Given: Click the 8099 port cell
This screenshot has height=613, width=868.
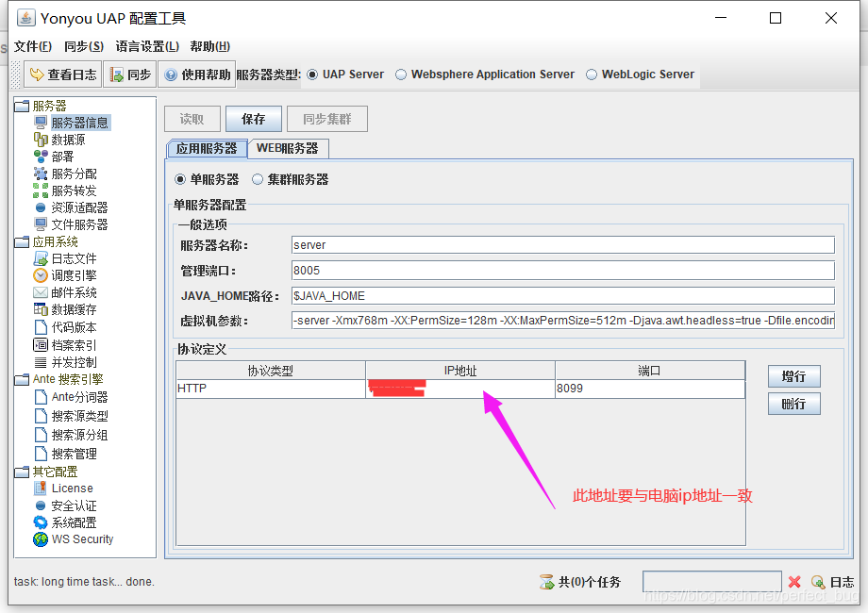Looking at the screenshot, I should point(650,389).
